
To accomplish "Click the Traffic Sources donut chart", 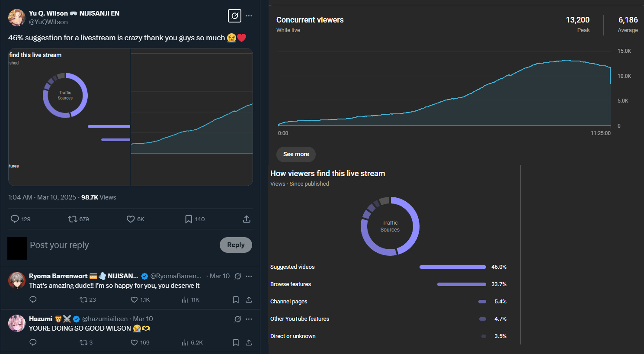I will click(390, 226).
